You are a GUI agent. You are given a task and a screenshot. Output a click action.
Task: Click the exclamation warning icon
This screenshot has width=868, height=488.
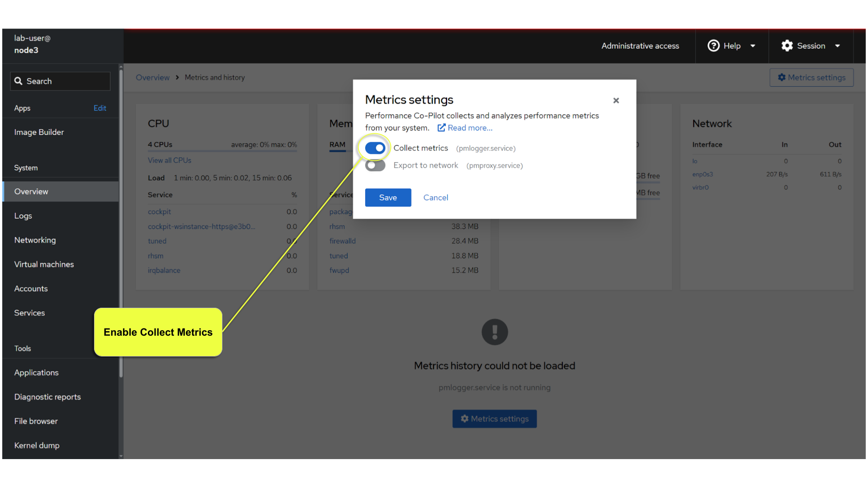(x=495, y=332)
